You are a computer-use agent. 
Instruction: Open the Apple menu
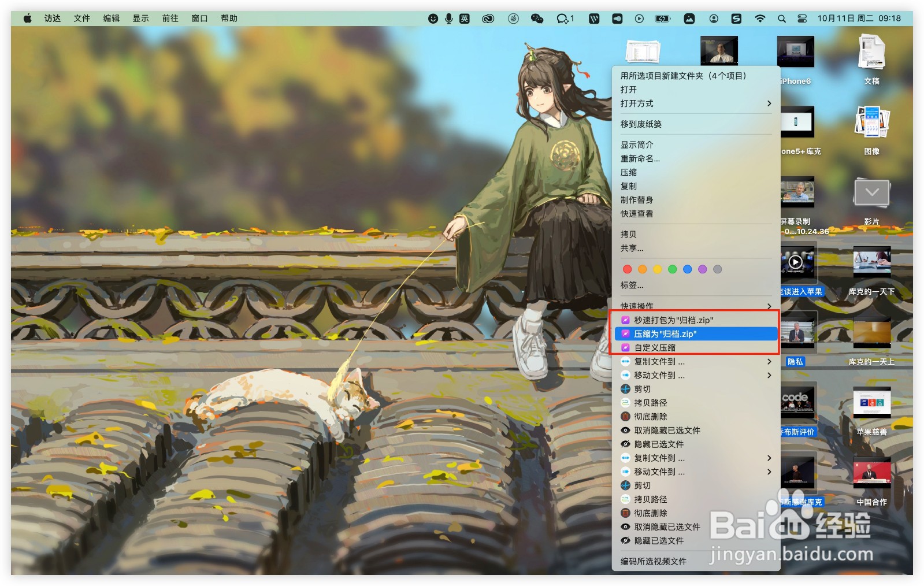pos(27,18)
